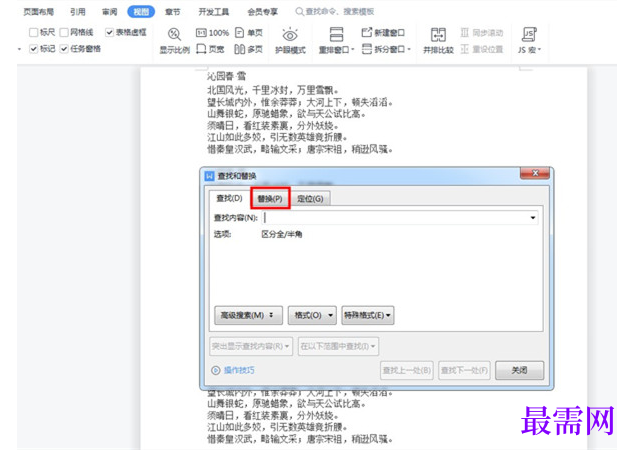Screen dimensions: 633x452
Task: Click the Close (关闭) button
Action: pos(519,370)
